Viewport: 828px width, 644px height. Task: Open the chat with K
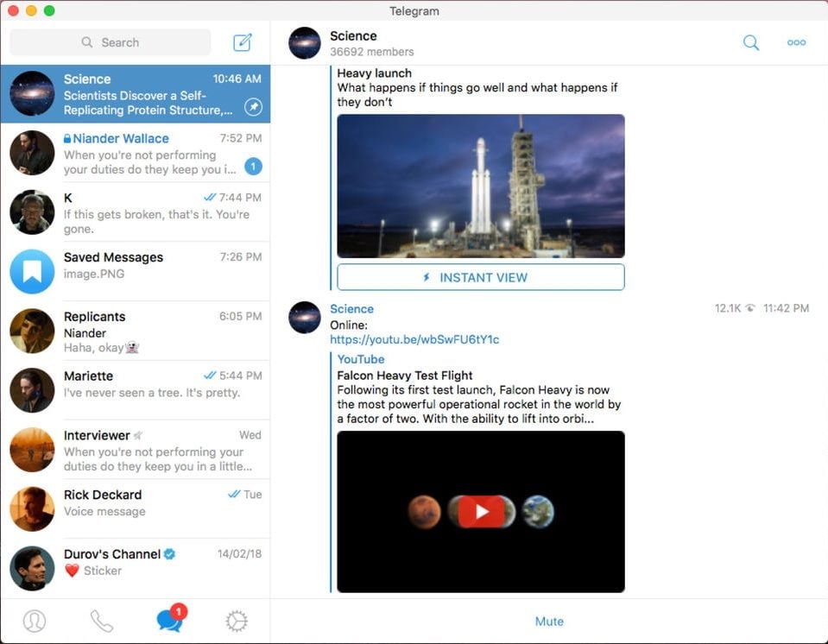(x=136, y=212)
